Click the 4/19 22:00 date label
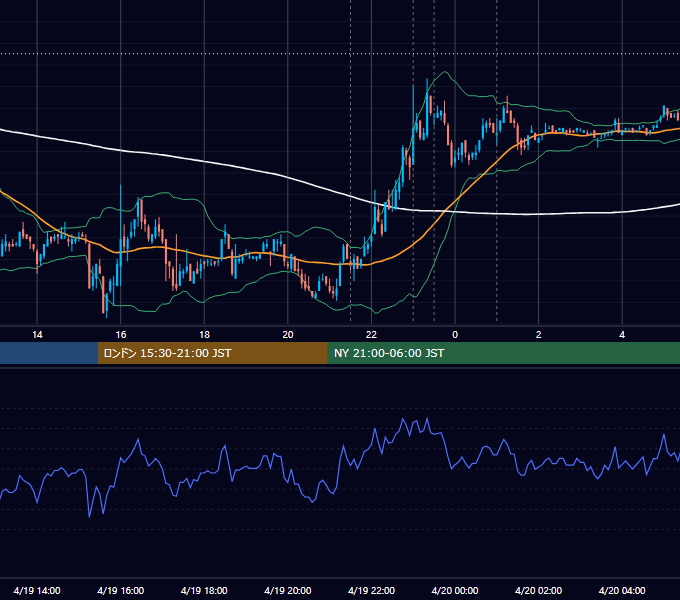 [x=371, y=590]
